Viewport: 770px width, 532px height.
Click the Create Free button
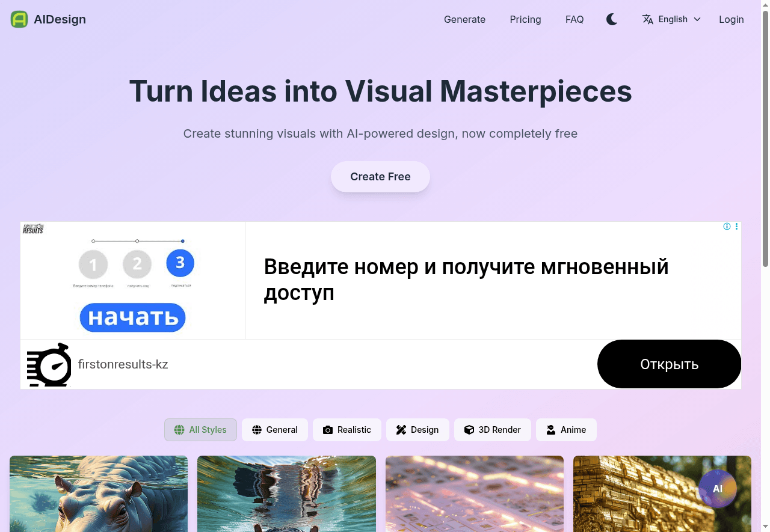coord(380,176)
